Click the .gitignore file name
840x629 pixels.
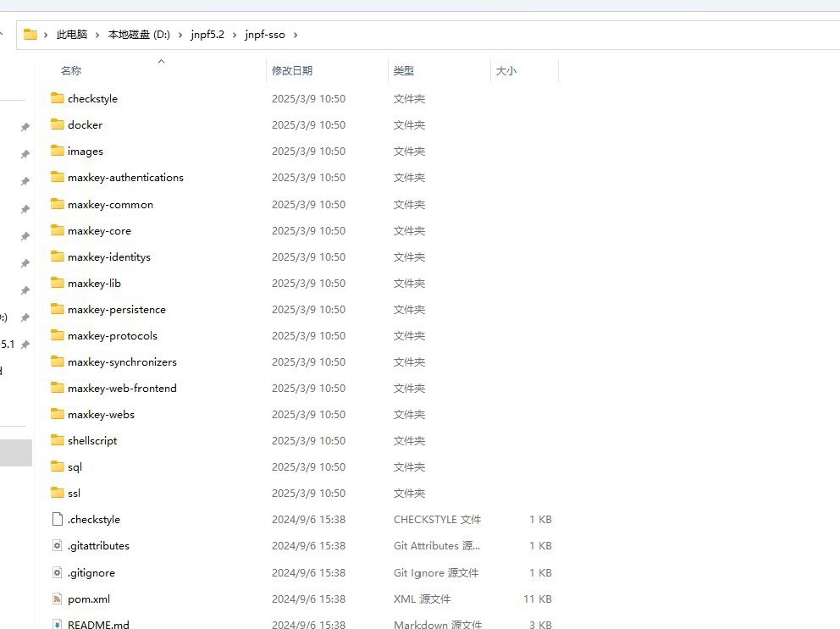[91, 573]
